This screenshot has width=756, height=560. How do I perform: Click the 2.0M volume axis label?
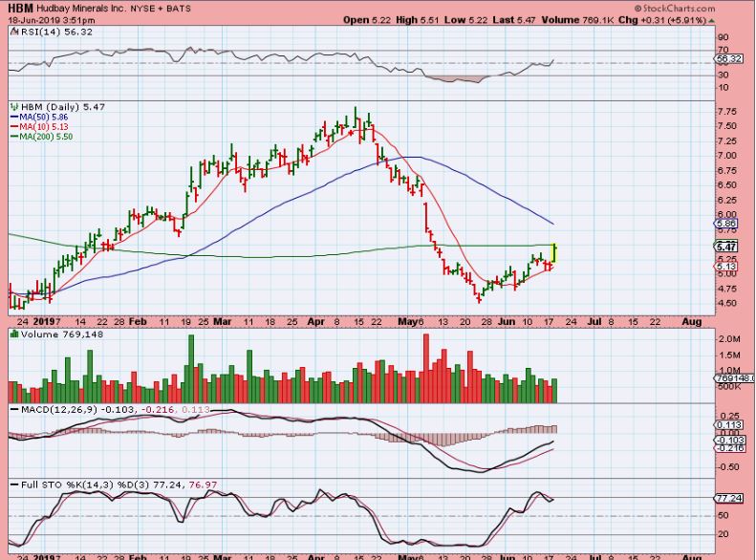729,339
